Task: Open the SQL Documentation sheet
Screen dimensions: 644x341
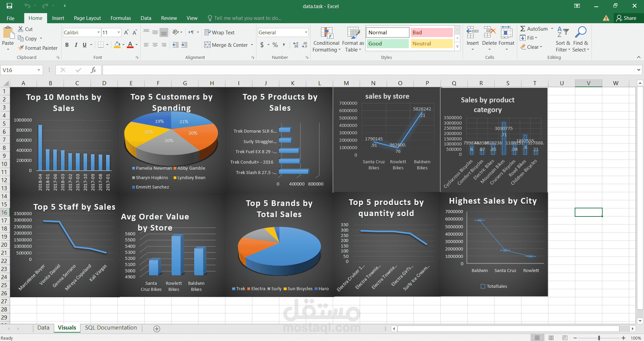Action: (111, 328)
